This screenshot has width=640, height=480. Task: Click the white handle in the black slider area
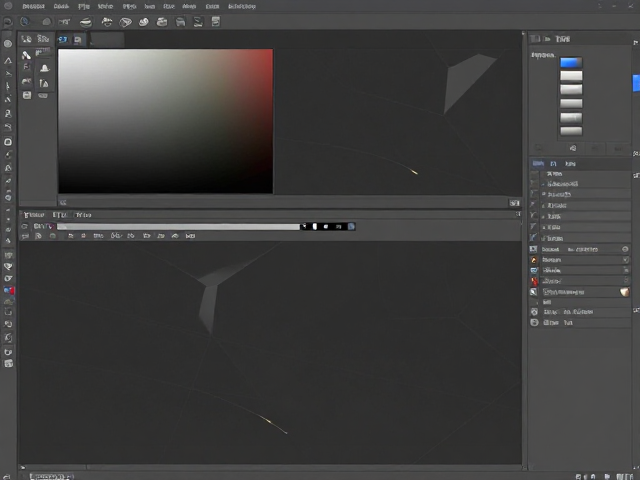point(315,227)
